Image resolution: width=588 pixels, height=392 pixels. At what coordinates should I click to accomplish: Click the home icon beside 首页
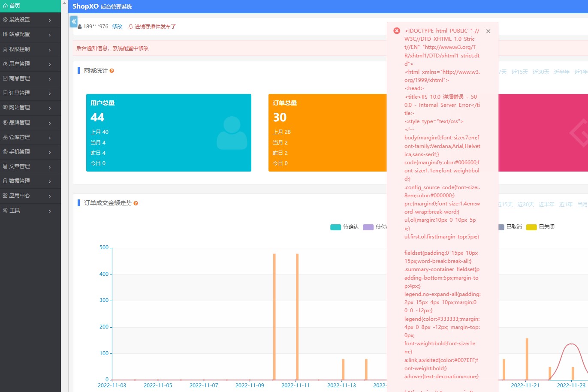[5, 6]
